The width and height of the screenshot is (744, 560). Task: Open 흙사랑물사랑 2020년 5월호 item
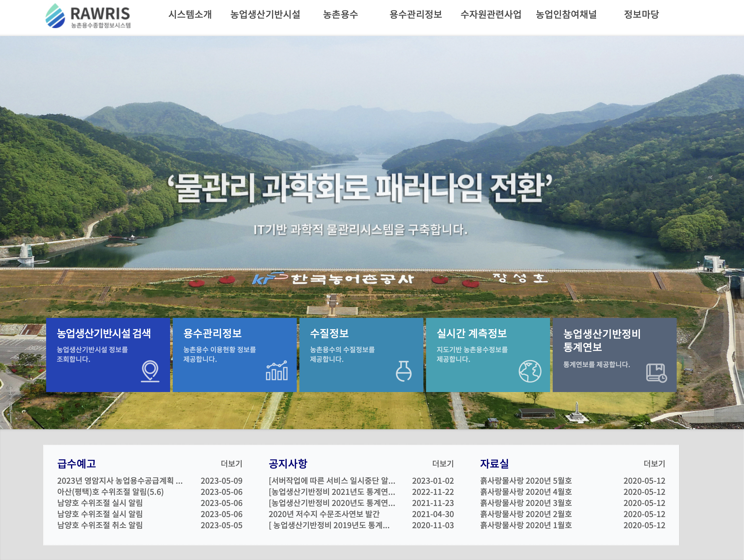tap(526, 481)
